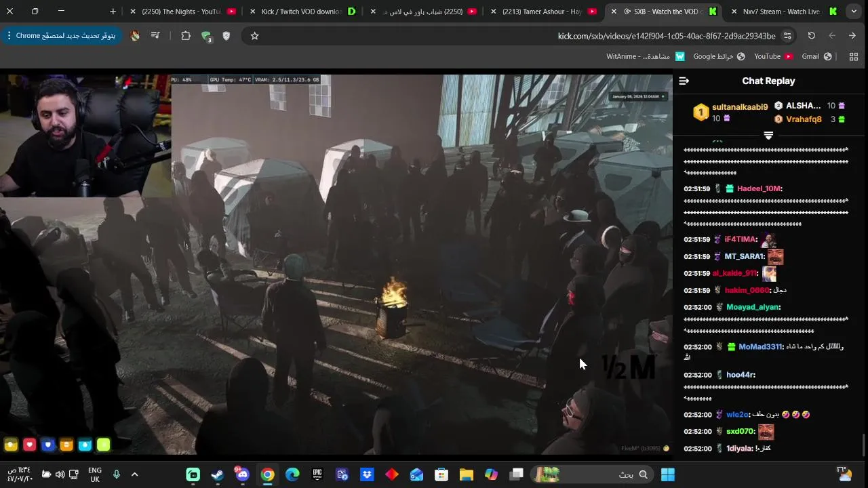Open sultanalkaabi9 top gifter entry
Viewport: 868px width, 488px height.
click(x=731, y=113)
